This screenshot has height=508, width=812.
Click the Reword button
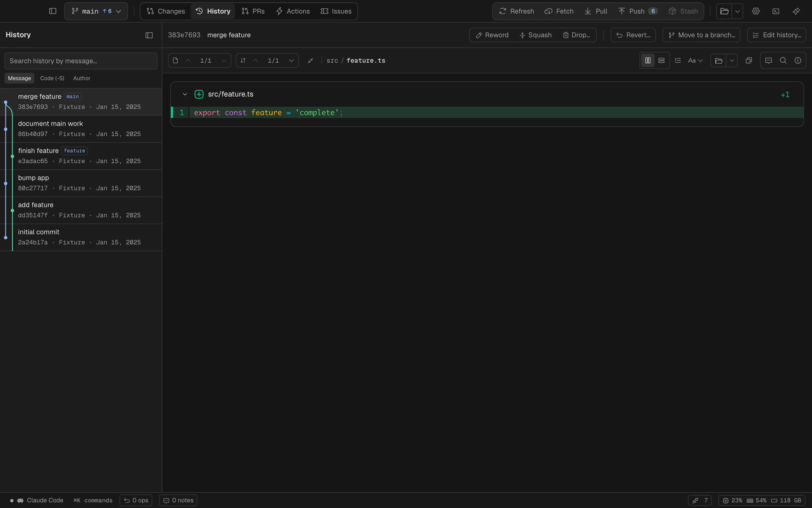click(492, 35)
